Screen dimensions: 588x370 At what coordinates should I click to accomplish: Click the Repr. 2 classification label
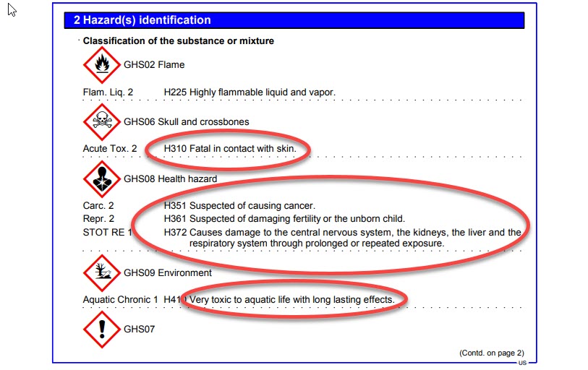(99, 218)
